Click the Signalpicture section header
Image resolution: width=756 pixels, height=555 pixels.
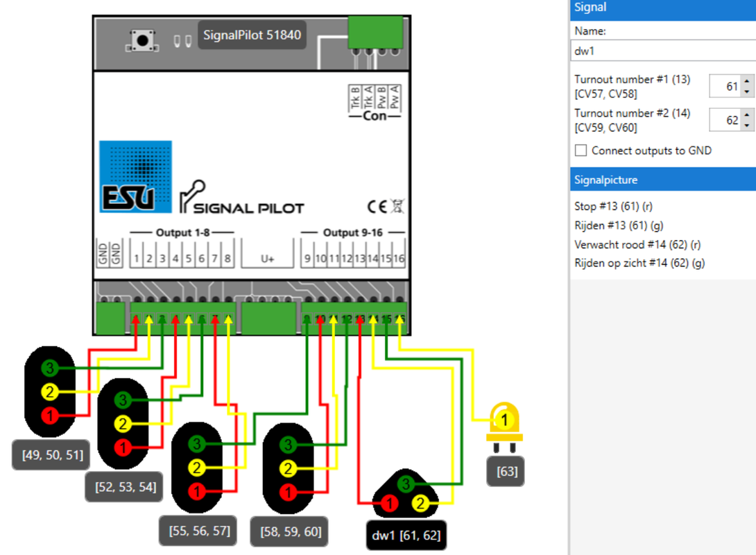pyautogui.click(x=663, y=180)
